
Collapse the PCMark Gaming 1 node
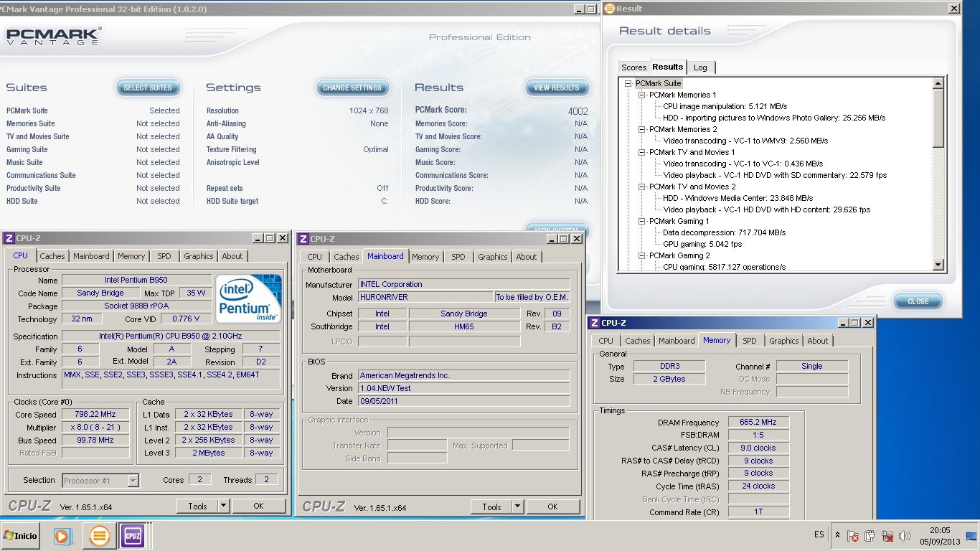642,221
